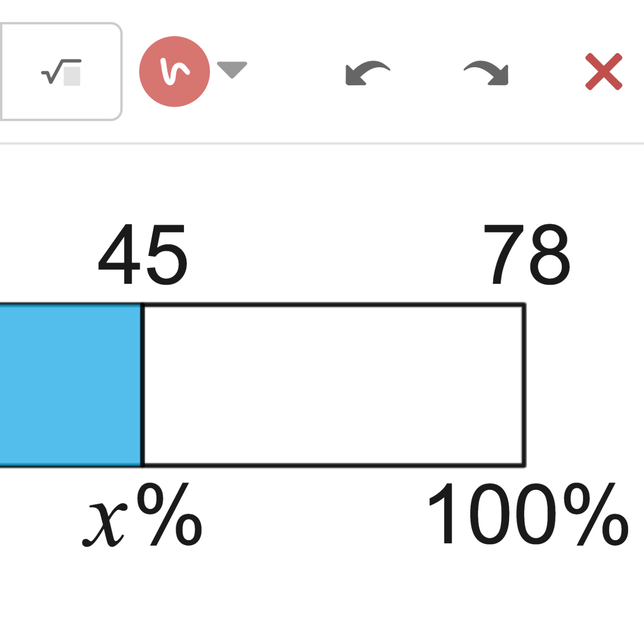Select the red scribble pen tool
Screen dimensions: 644x644
174,72
